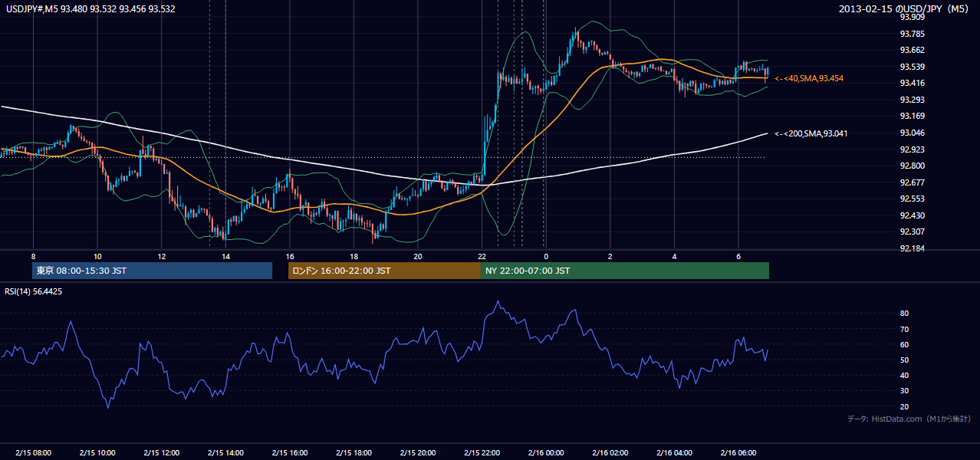Click the 92.307 price axis label
Image resolution: width=980 pixels, height=460 pixels.
pyautogui.click(x=913, y=232)
